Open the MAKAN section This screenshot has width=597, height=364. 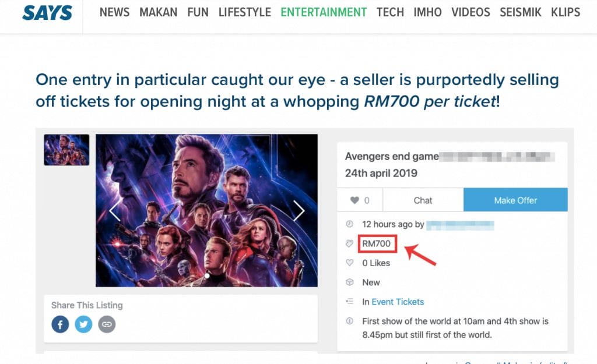coord(159,12)
